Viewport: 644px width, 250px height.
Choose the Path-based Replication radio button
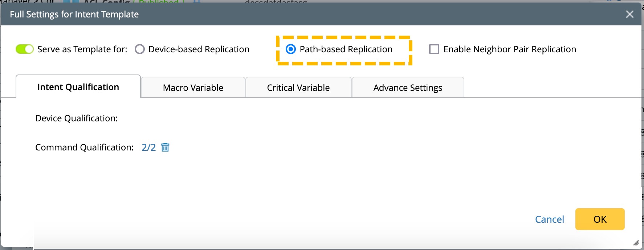291,49
